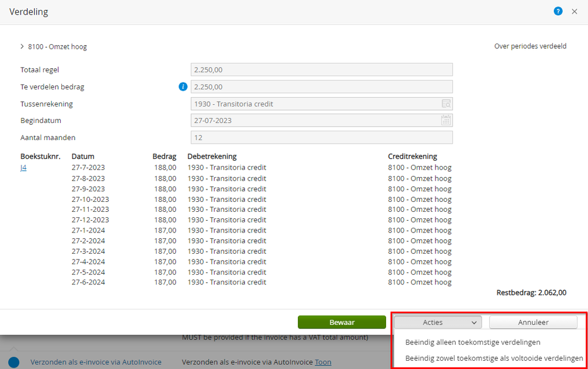Image resolution: width=588 pixels, height=369 pixels.
Task: Open the help question mark icon
Action: (x=558, y=11)
